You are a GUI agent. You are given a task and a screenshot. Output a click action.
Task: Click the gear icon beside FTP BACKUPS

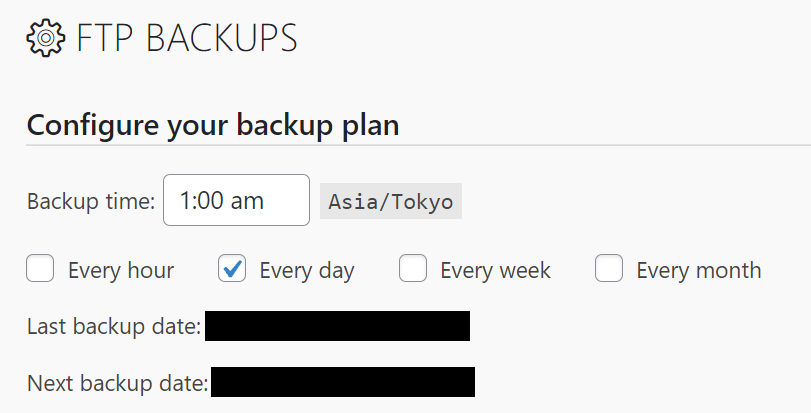coord(46,38)
